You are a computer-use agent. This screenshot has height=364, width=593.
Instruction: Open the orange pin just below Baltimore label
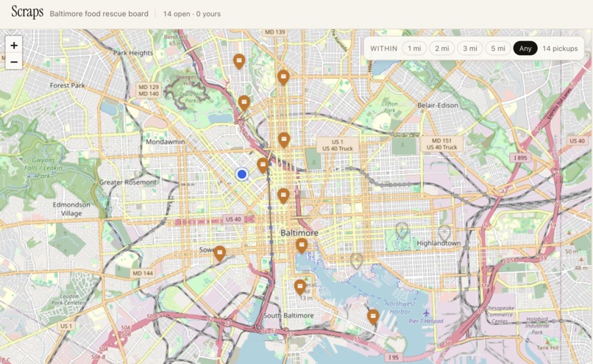[x=302, y=246]
